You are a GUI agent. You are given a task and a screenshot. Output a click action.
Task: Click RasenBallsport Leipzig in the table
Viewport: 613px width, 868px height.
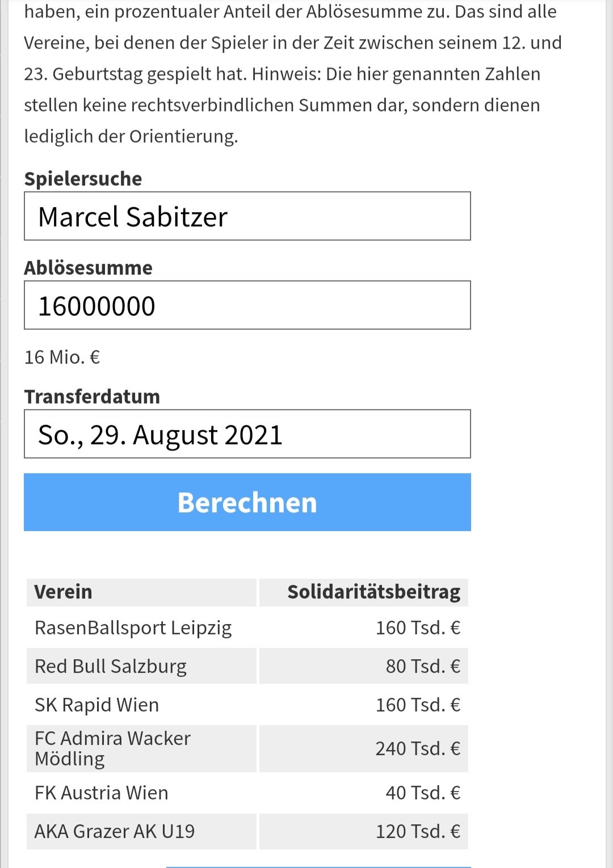point(133,628)
